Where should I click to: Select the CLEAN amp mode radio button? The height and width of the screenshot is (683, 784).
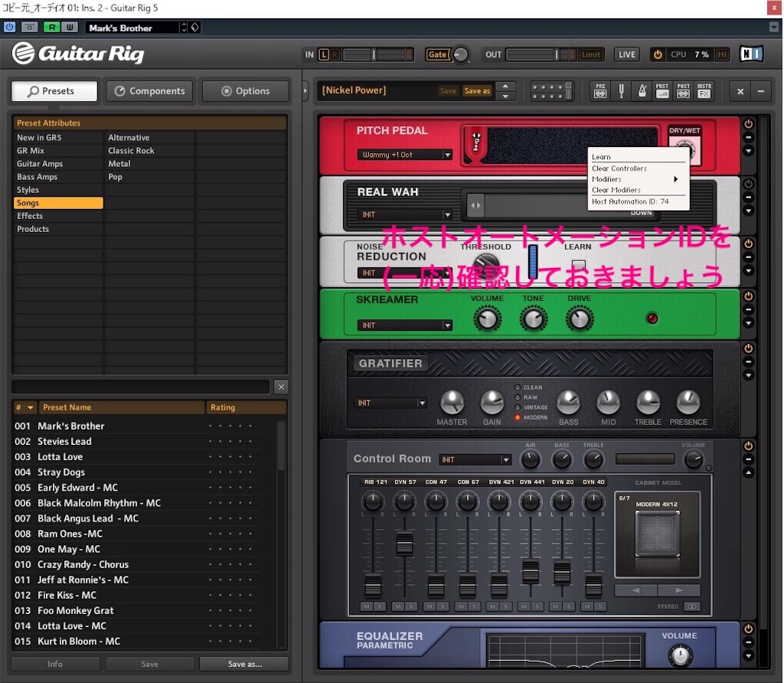[518, 387]
